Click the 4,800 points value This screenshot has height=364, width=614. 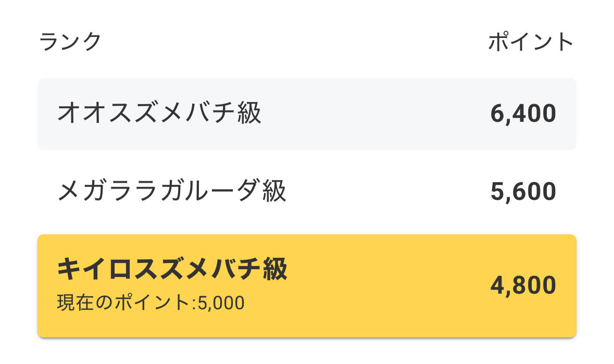(523, 285)
